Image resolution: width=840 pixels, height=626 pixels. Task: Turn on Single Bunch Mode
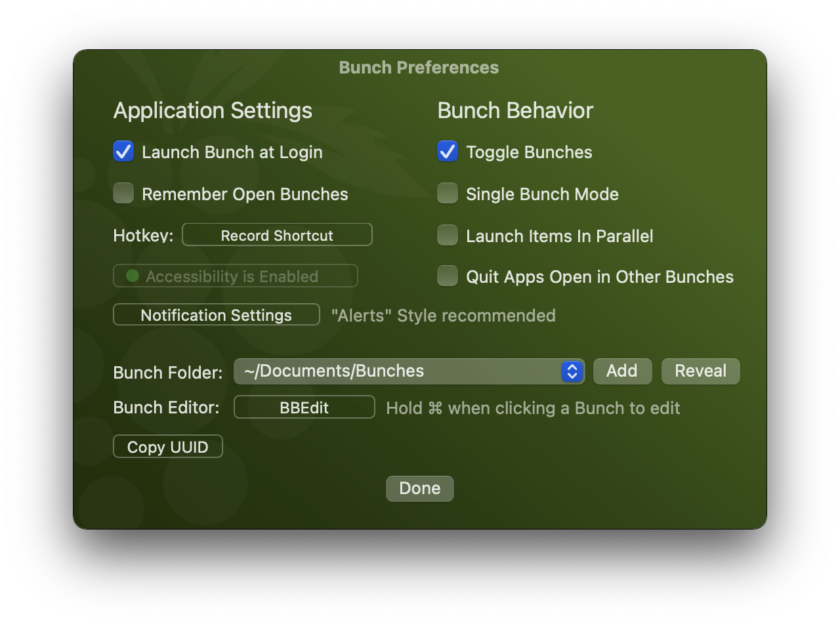(x=448, y=194)
